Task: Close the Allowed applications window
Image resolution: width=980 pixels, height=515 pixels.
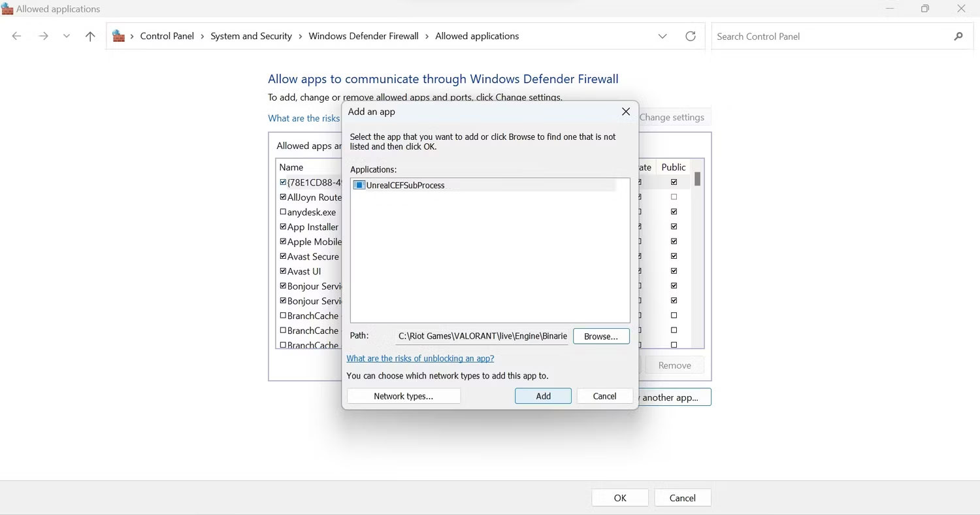Action: tap(961, 8)
